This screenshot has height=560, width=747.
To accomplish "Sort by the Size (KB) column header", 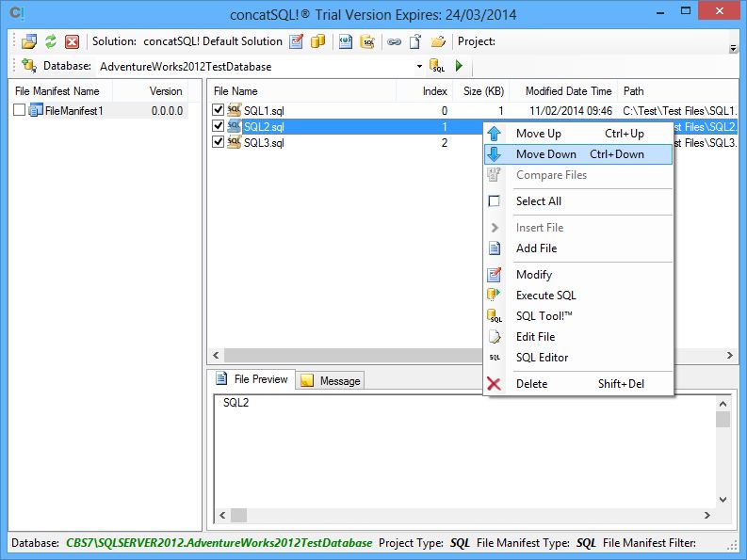I will click(480, 91).
